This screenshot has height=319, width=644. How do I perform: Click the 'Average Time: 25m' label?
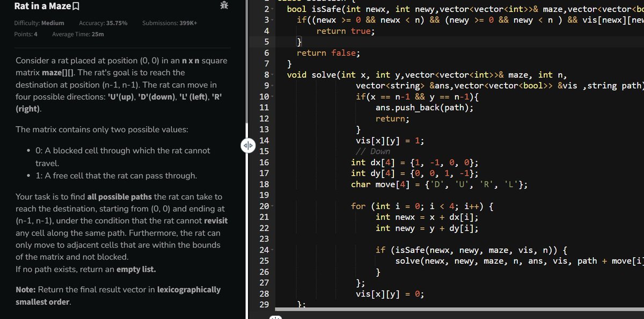78,34
